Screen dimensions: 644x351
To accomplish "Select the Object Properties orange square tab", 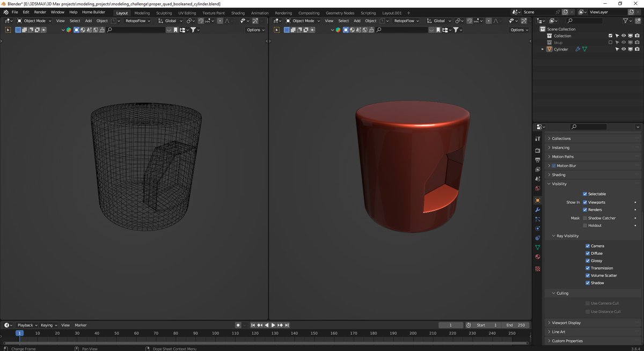I will click(x=537, y=200).
